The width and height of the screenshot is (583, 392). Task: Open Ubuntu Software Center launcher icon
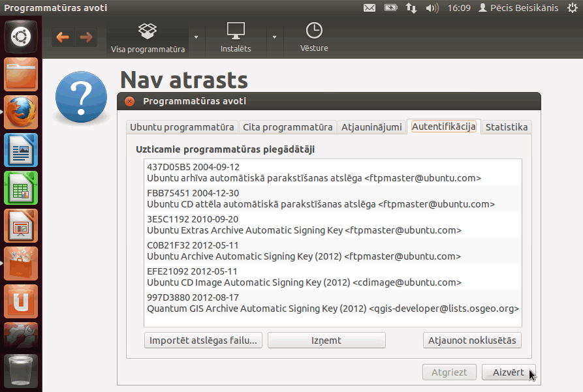21,264
